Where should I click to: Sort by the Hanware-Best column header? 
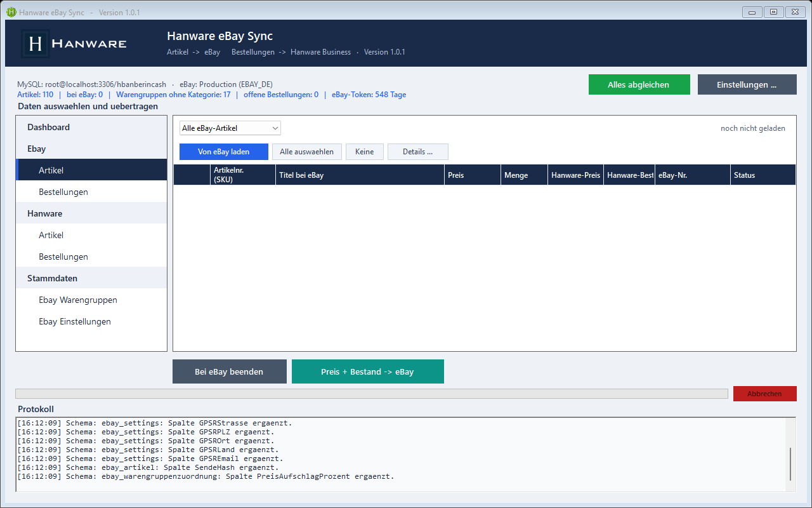pyautogui.click(x=630, y=175)
